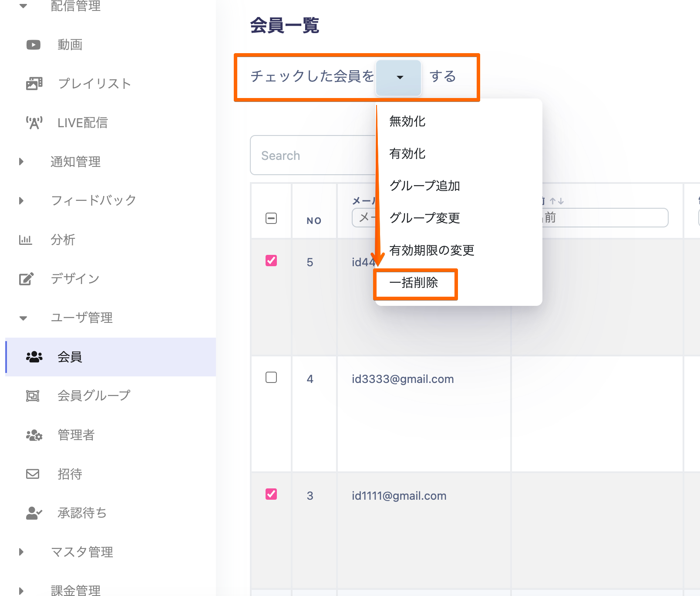Click the playlist (プレイリスト) icon
Screen dimensions: 700x596
pyautogui.click(x=34, y=83)
